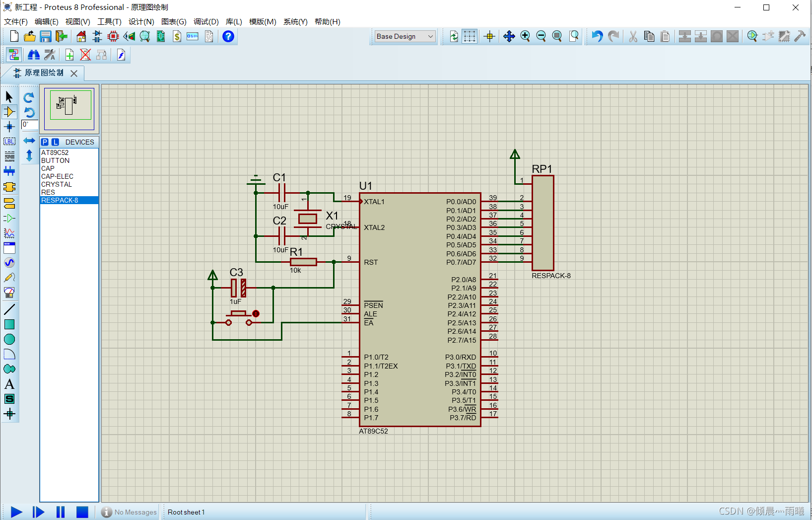Click the rotation angle input field
This screenshot has width=812, height=520.
29,125
